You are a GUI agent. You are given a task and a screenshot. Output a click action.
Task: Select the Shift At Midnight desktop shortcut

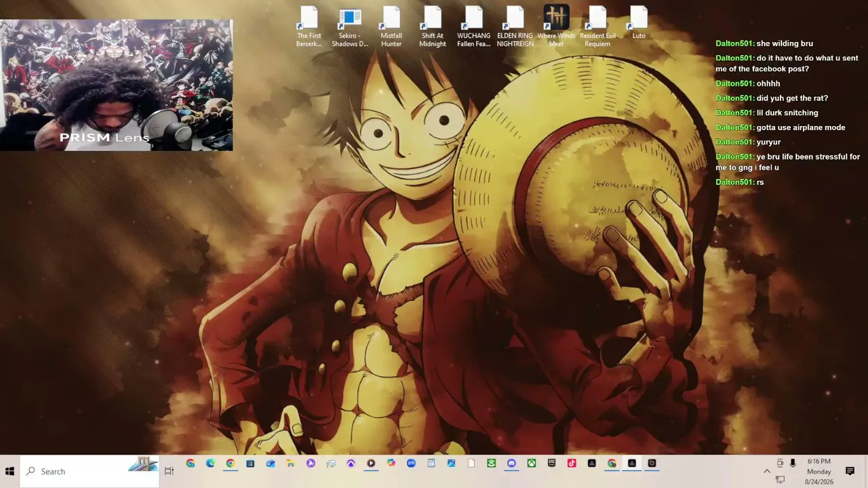[433, 27]
